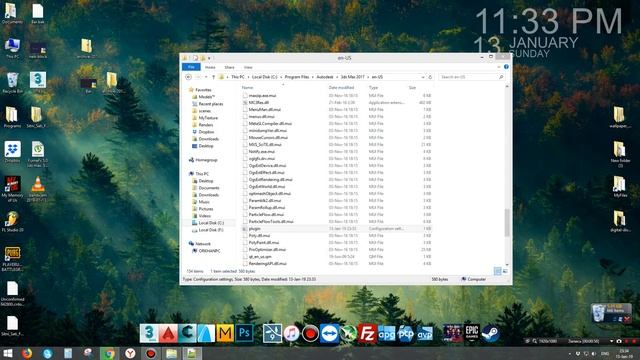Select Favorites in navigation pane

coord(203,90)
